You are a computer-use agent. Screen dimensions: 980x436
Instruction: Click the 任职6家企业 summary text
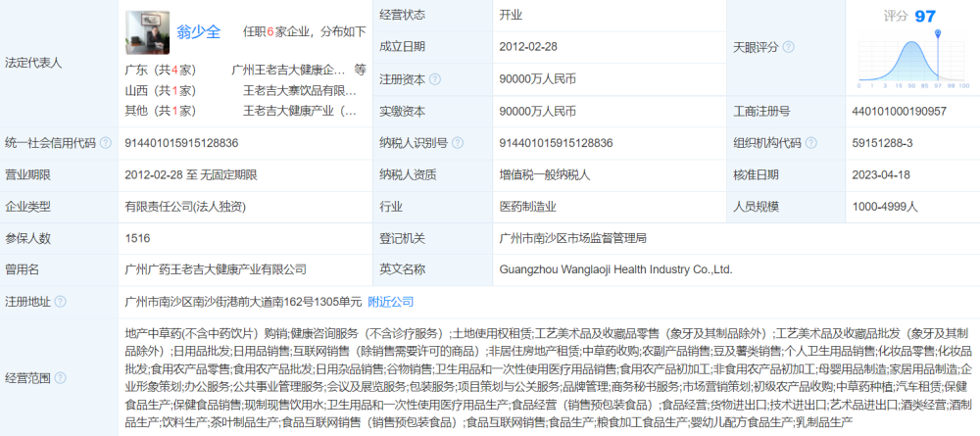(305, 32)
